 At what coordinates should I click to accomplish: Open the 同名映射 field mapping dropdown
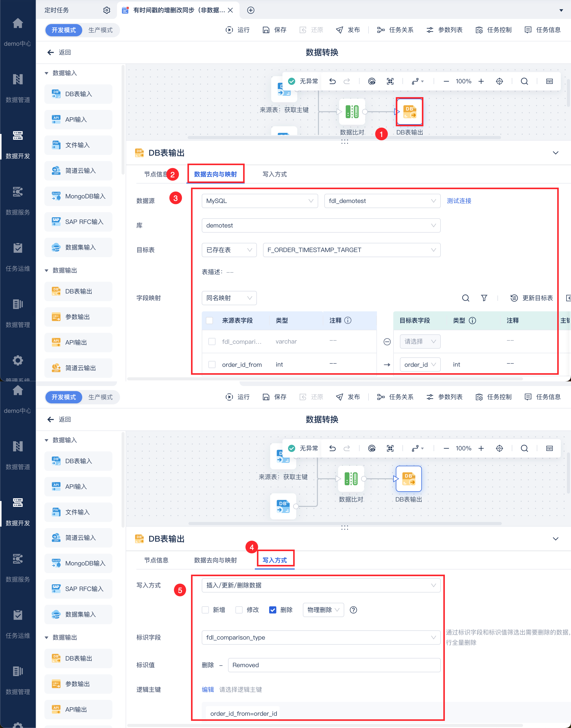(229, 298)
